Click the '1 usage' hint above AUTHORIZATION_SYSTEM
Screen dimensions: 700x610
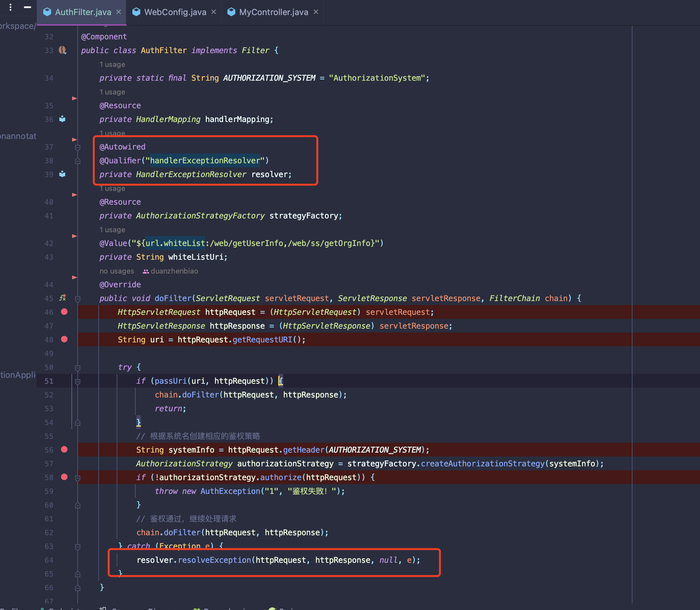112,65
